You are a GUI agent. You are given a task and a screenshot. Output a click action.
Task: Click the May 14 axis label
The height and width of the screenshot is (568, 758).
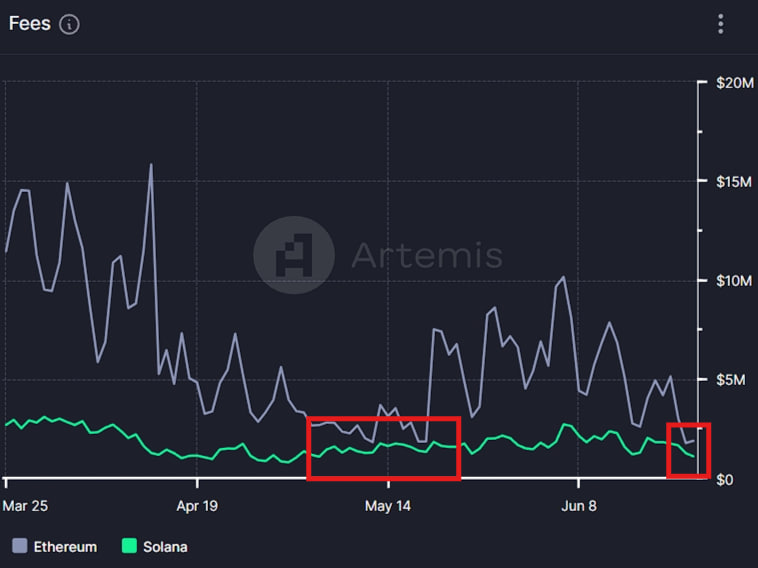point(388,506)
